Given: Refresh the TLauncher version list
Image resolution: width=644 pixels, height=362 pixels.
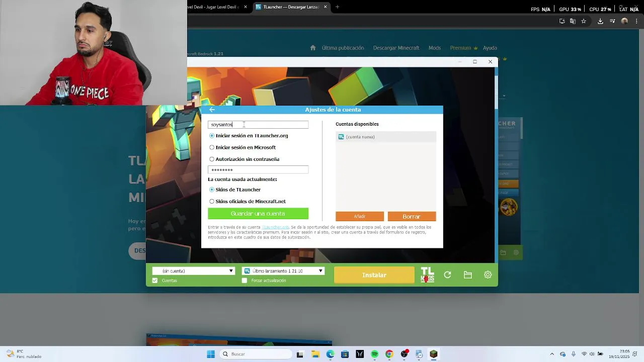Looking at the screenshot, I should pyautogui.click(x=447, y=275).
